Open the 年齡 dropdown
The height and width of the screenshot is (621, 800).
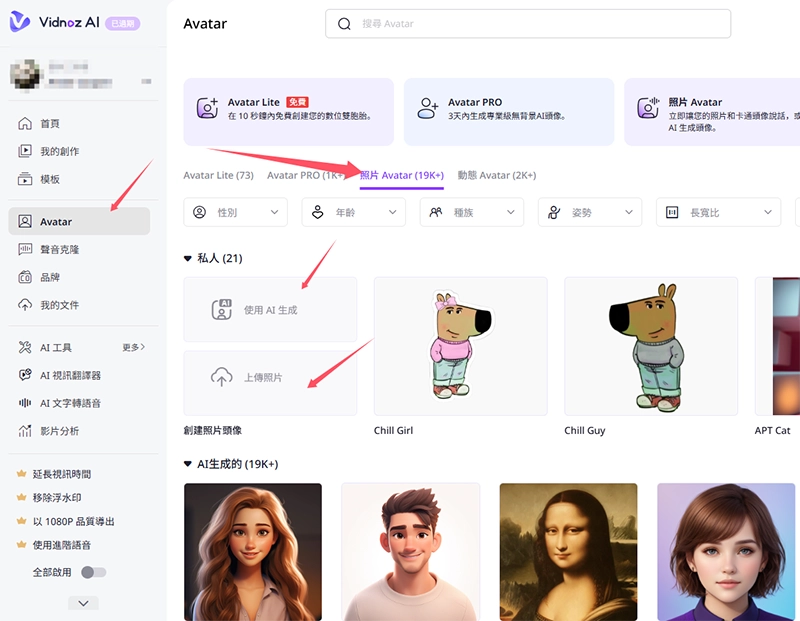354,212
